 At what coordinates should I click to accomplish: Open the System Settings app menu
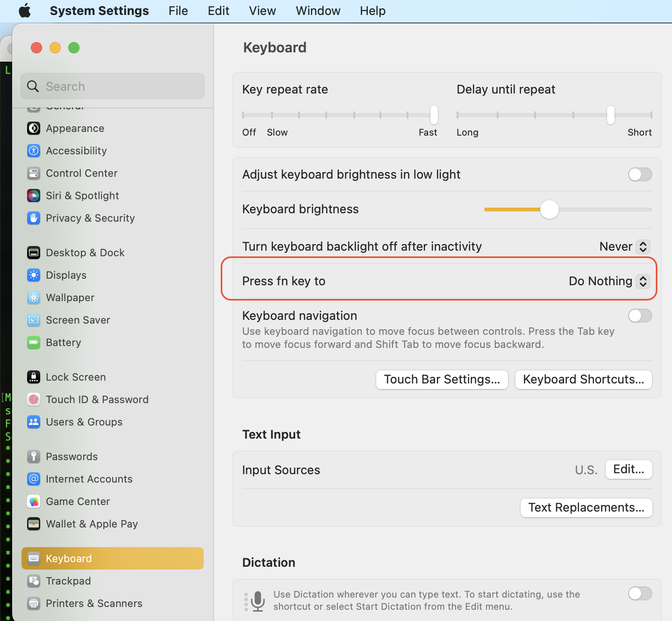[99, 11]
